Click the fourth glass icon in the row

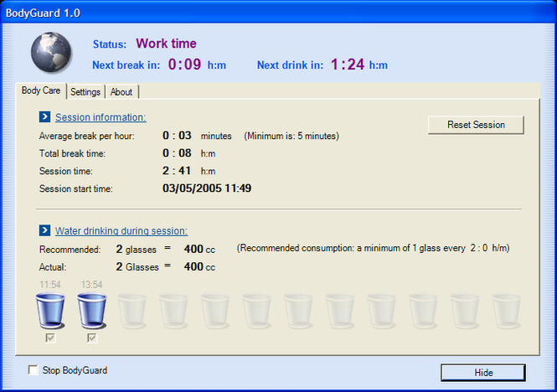[x=173, y=311]
